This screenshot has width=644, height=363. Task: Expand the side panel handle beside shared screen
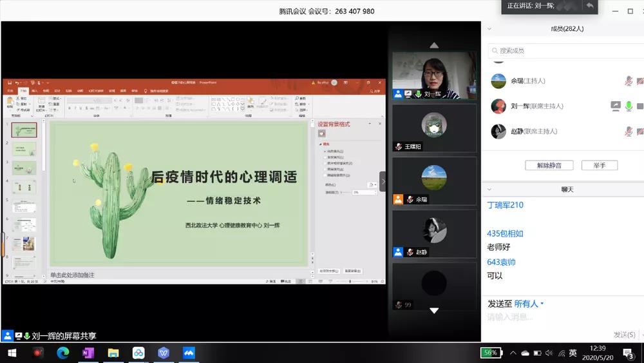pos(383,181)
